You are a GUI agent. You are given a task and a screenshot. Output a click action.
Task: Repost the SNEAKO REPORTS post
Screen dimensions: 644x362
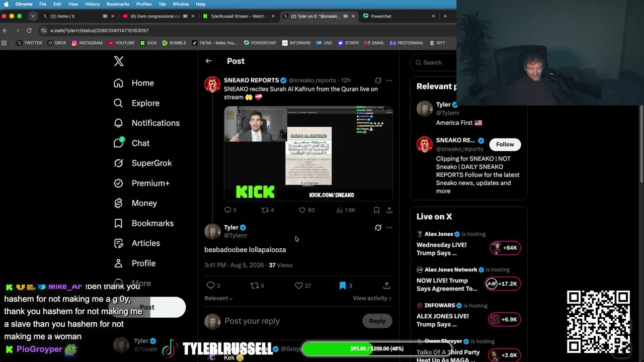267,210
